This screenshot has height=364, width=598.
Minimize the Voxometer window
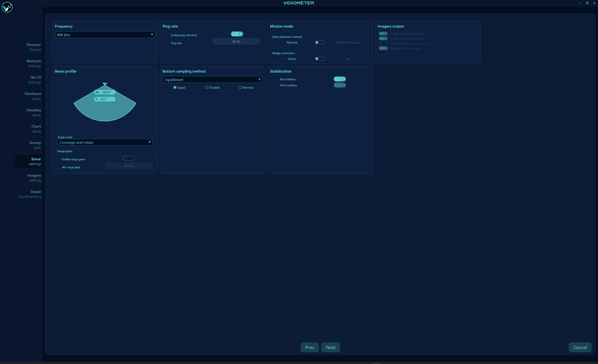pyautogui.click(x=580, y=3)
